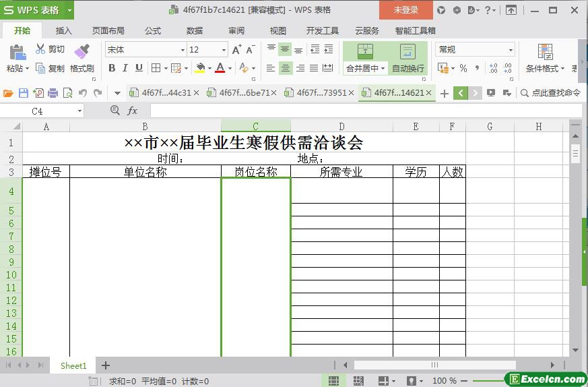Click the clear formatting eraser icon
This screenshot has width=588, height=387.
(244, 68)
